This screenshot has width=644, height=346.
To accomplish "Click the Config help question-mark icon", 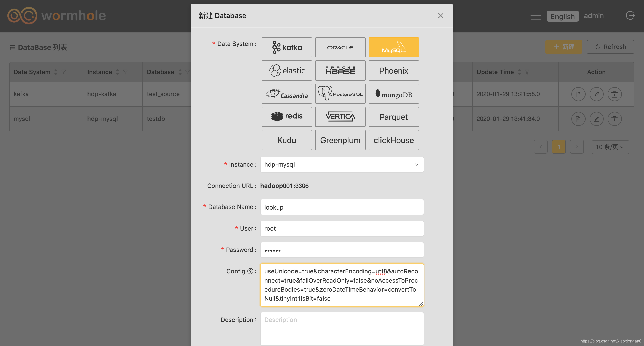I will pyautogui.click(x=250, y=271).
